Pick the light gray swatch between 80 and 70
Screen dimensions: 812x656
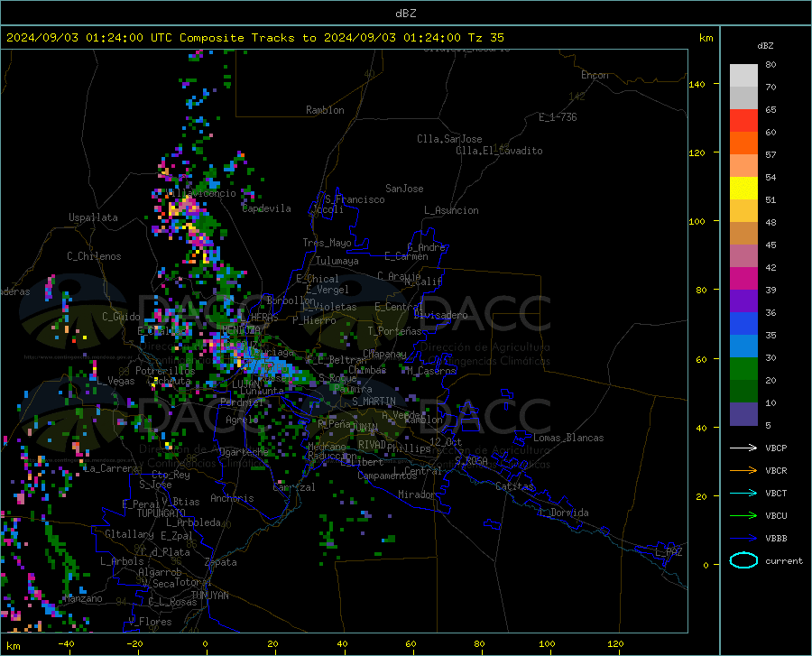tap(743, 76)
